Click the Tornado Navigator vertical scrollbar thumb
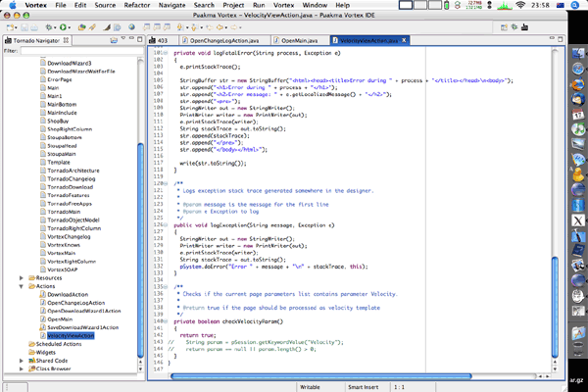Image resolution: width=588 pixels, height=392 pixels. coord(140,250)
